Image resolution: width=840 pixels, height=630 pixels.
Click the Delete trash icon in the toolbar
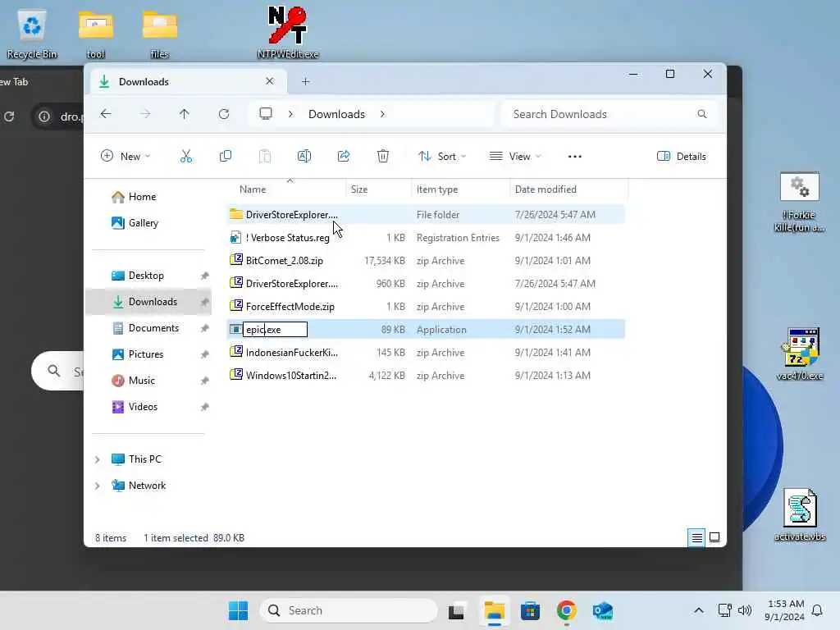(383, 157)
